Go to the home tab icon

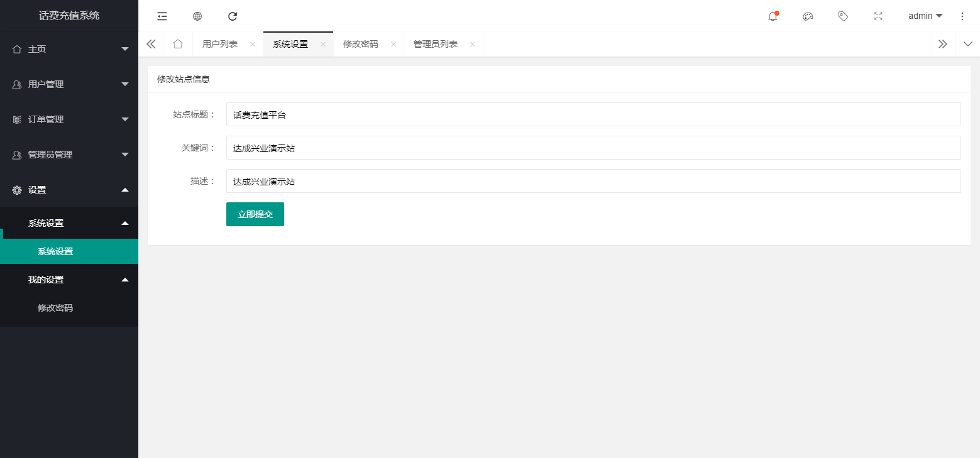(x=178, y=44)
